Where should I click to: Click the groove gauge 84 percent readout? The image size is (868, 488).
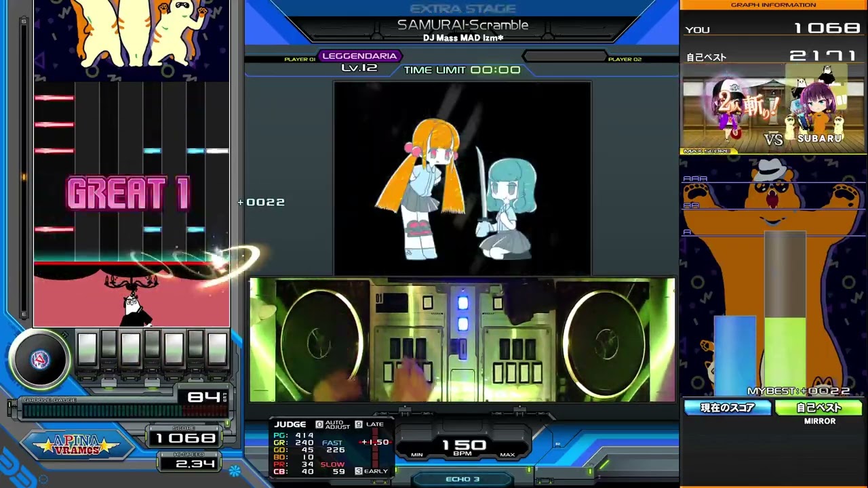coord(203,396)
